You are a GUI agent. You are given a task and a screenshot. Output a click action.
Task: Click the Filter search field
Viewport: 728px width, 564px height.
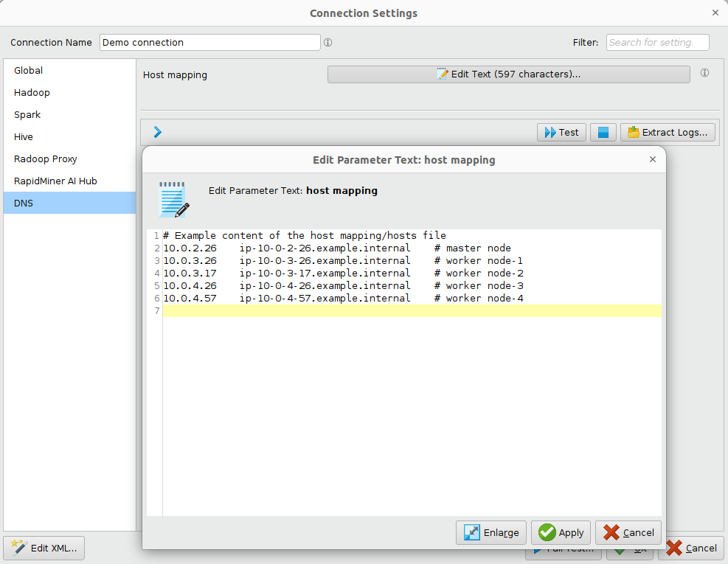pyautogui.click(x=656, y=42)
